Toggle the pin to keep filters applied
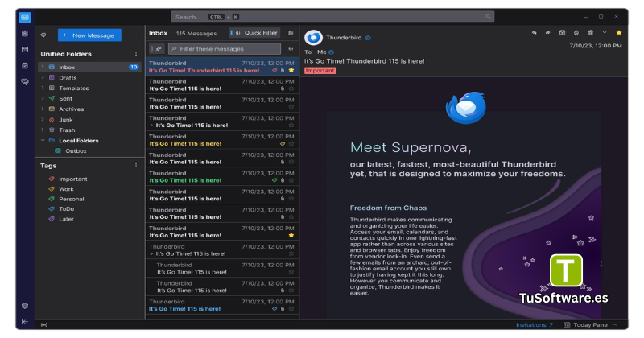Image resolution: width=644 pixels, height=338 pixels. click(x=157, y=49)
